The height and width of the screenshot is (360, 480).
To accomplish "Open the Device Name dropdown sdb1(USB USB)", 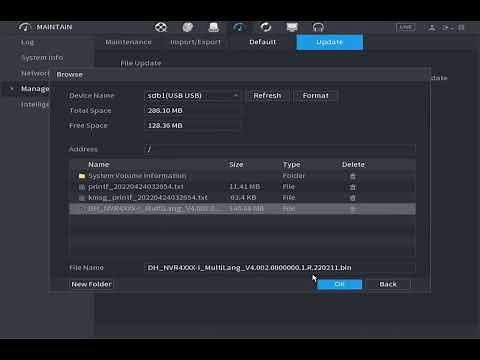I will [193, 96].
